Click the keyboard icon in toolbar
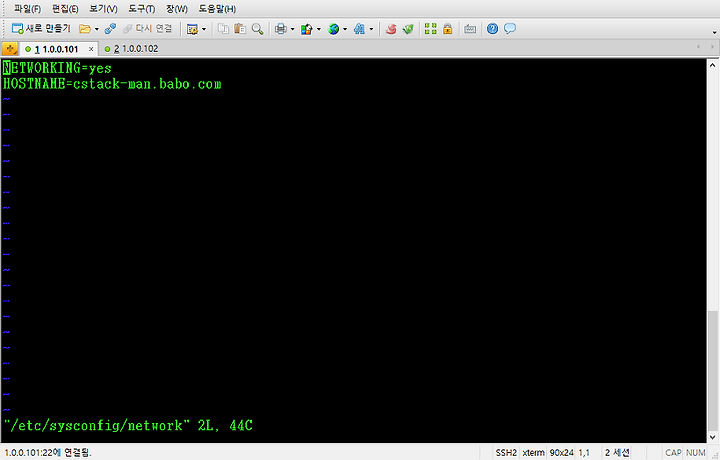This screenshot has height=460, width=720. (x=470, y=29)
